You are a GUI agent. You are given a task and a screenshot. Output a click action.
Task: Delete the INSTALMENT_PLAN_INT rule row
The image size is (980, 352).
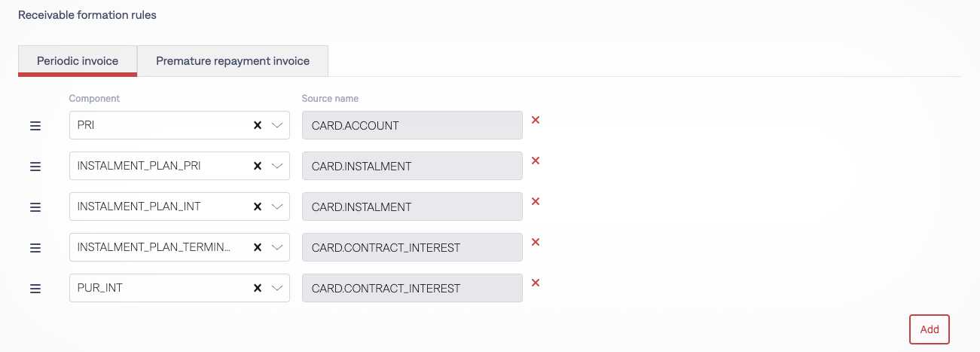pyautogui.click(x=536, y=201)
